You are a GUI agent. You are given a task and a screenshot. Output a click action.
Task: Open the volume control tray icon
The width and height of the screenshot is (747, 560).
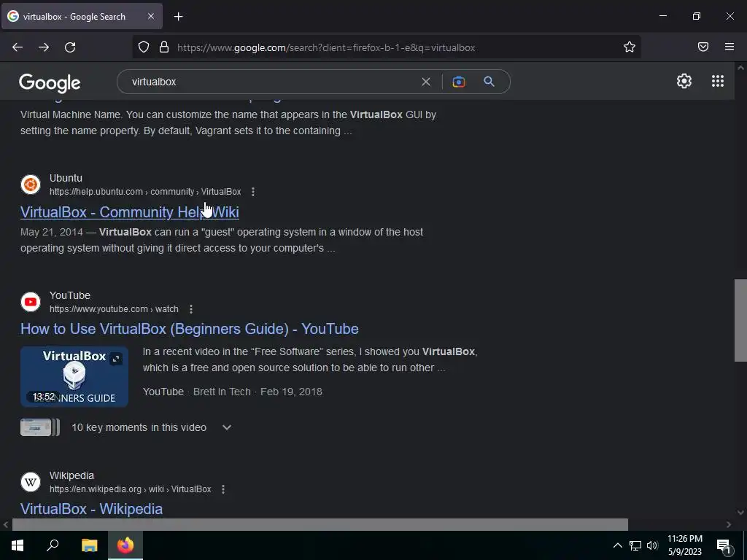click(x=652, y=545)
